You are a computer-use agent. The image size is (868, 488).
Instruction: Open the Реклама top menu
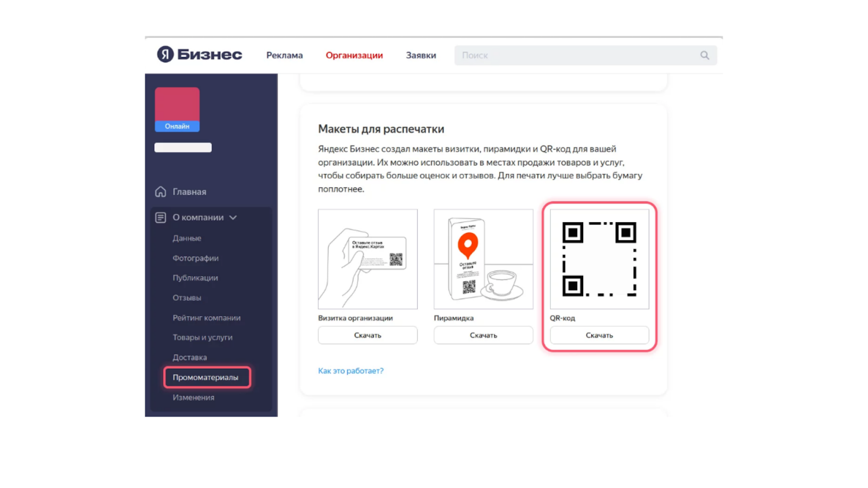pos(284,55)
